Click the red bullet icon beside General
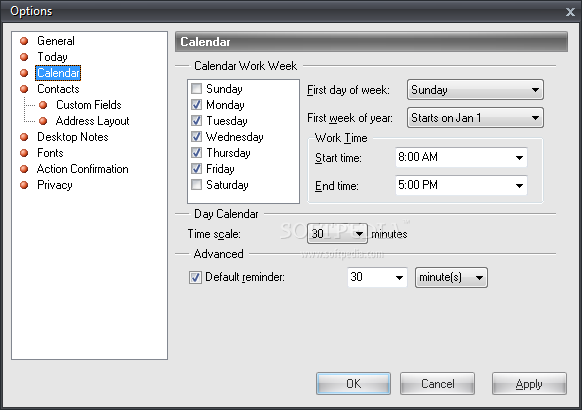The width and height of the screenshot is (582, 410). point(24,41)
